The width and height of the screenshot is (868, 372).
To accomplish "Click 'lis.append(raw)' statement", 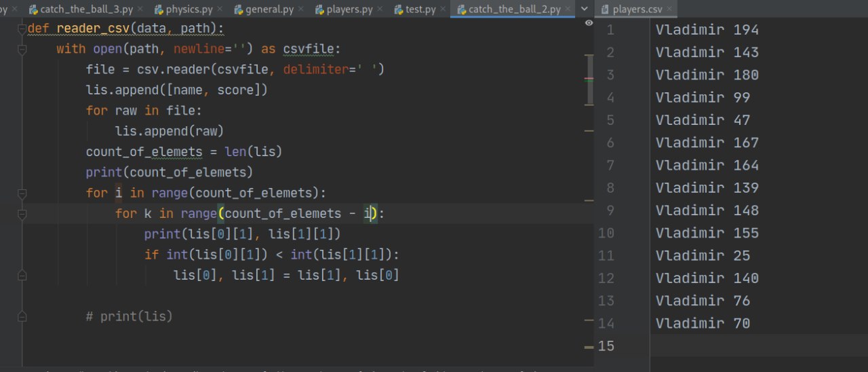I will click(170, 131).
